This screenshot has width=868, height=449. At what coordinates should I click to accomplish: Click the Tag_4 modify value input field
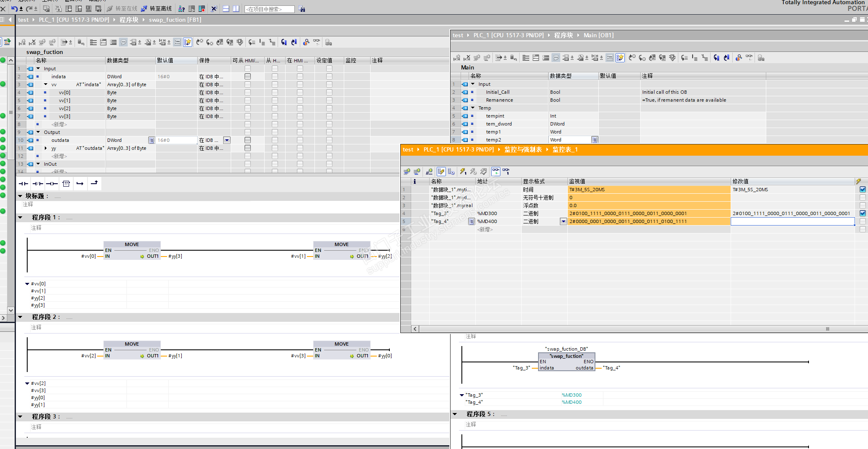(x=792, y=221)
